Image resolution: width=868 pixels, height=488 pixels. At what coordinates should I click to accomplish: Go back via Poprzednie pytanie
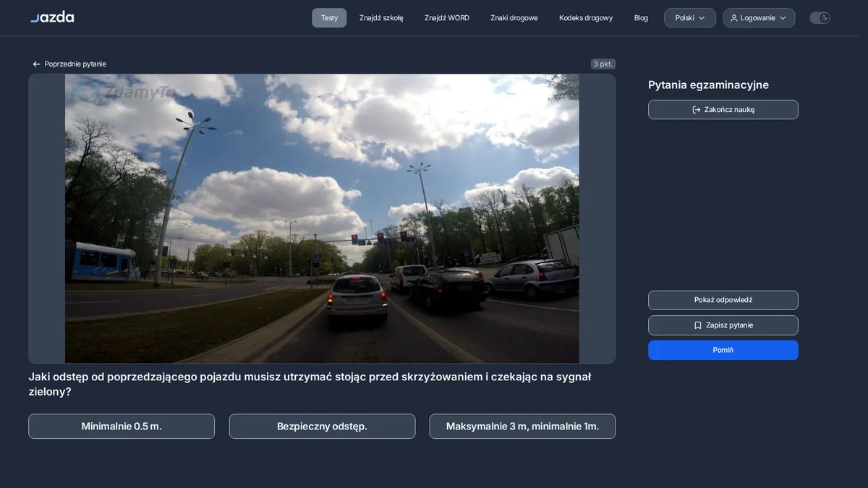click(x=69, y=64)
